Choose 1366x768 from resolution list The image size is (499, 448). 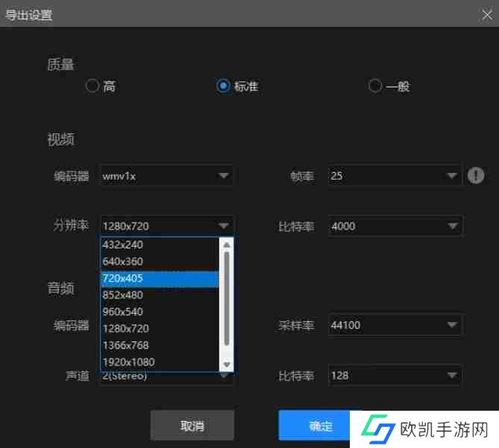(160, 345)
